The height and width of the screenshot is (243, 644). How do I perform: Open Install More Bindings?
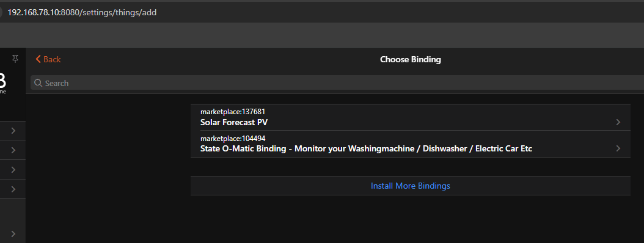pos(411,186)
